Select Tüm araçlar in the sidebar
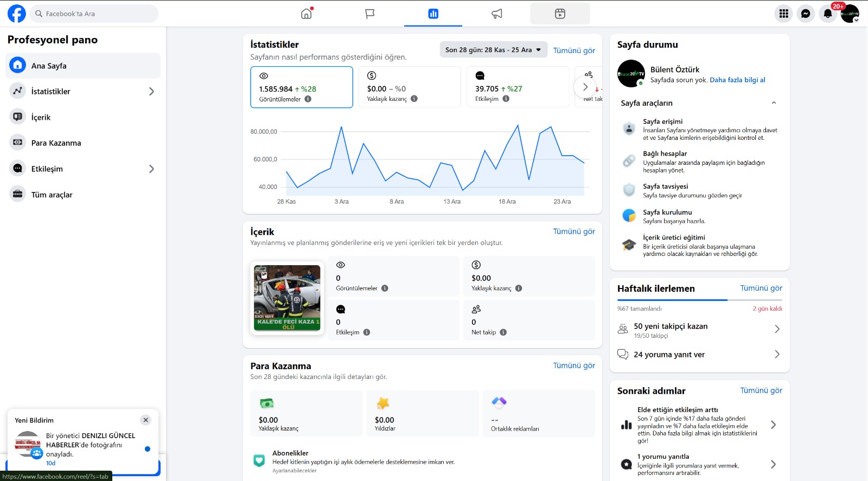868x481 pixels. coord(52,195)
